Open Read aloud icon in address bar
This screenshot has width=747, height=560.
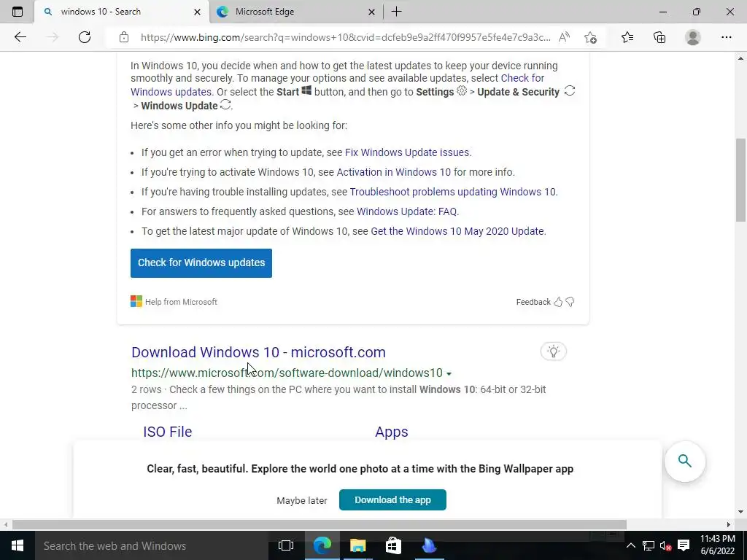564,37
